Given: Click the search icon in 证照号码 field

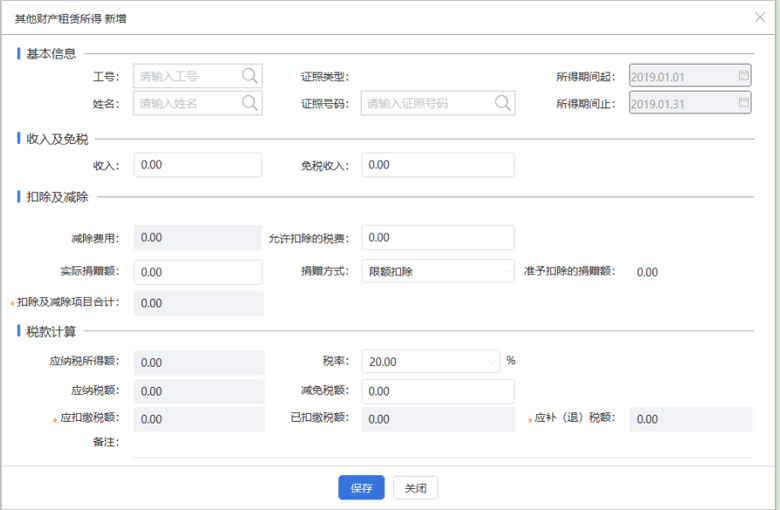Looking at the screenshot, I should (501, 103).
